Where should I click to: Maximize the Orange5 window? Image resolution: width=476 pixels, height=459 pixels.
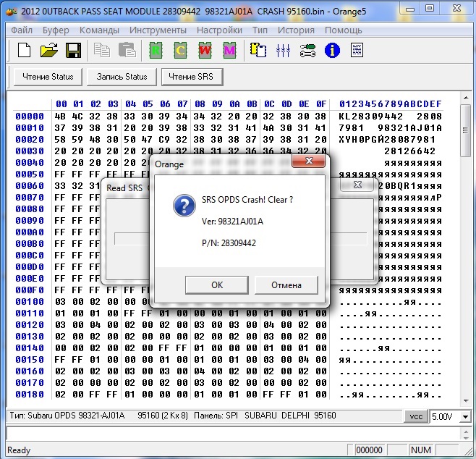pyautogui.click(x=429, y=9)
